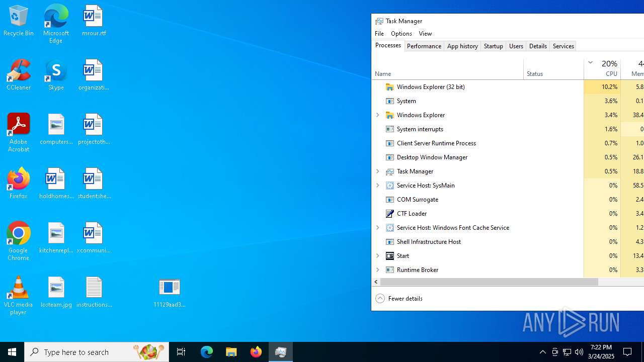Switch to the Services tab

pyautogui.click(x=563, y=46)
